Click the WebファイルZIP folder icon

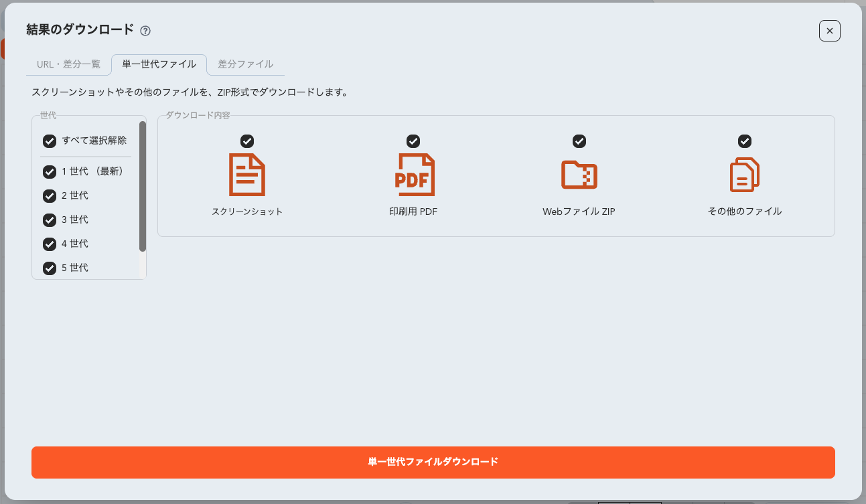[579, 175]
